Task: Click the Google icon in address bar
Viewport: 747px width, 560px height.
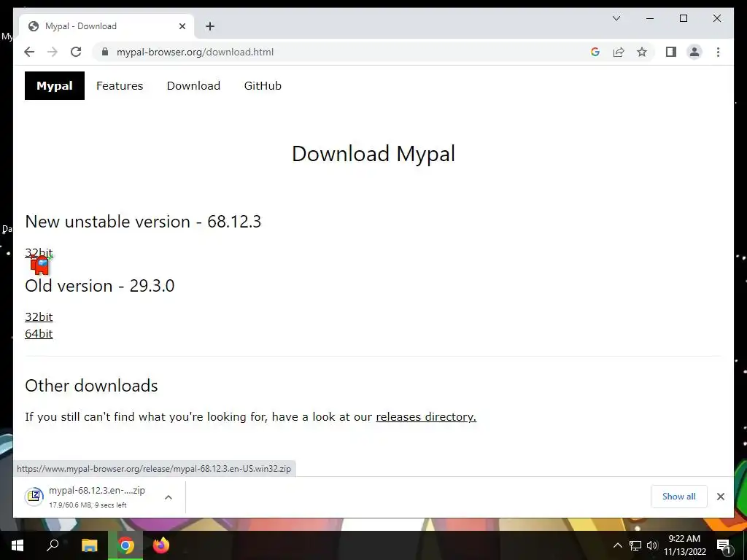Action: coord(595,52)
